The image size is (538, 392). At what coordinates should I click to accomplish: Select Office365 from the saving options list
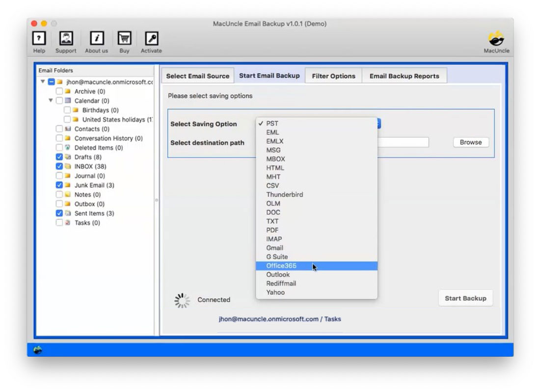point(281,265)
